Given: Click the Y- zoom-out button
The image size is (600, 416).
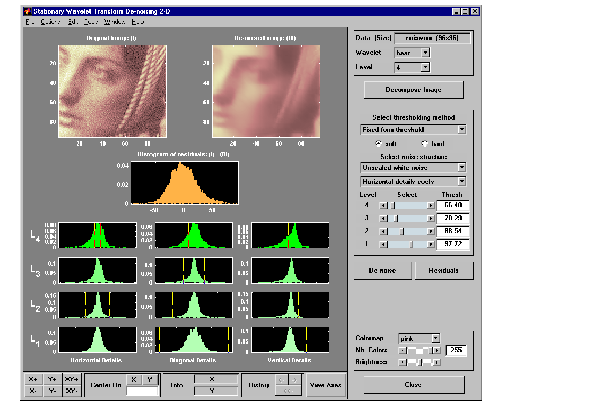Looking at the screenshot, I should click(x=51, y=389).
